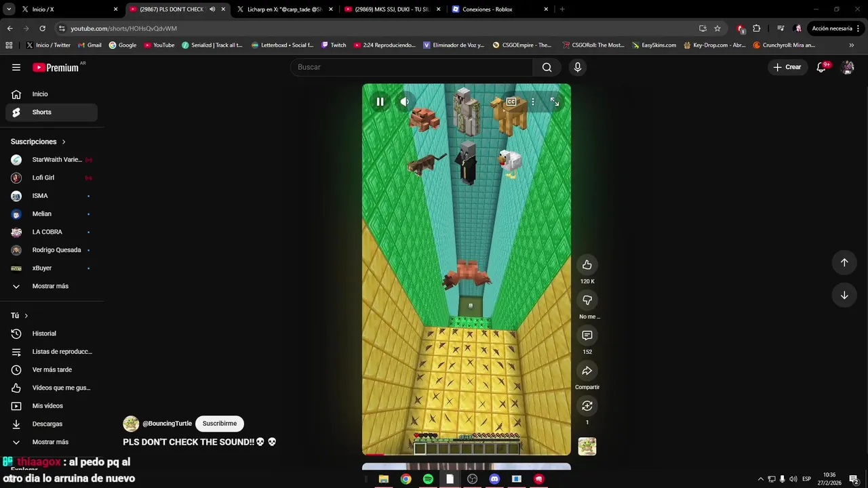Open Listas de reproducción in sidebar
Screen dimensions: 868x488
[x=52, y=352]
